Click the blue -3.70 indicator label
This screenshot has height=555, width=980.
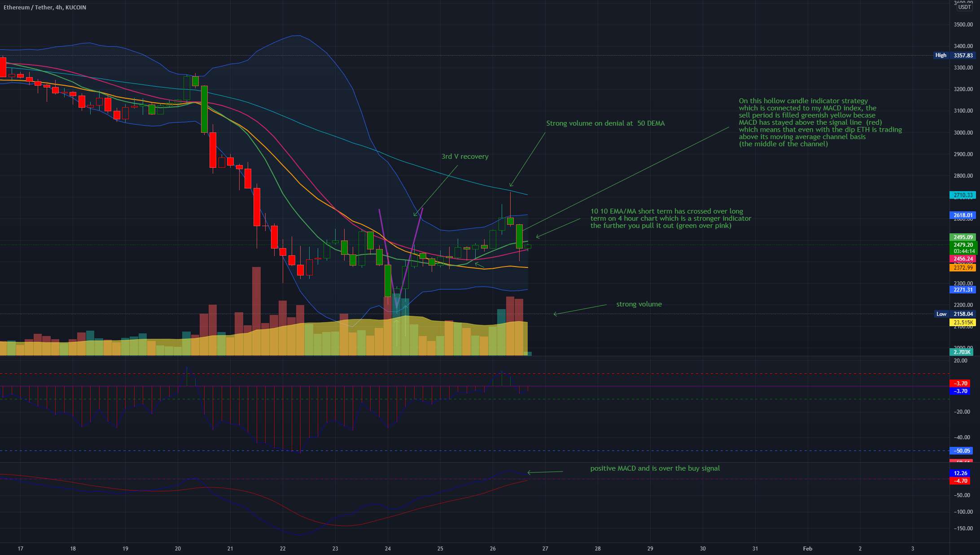960,391
